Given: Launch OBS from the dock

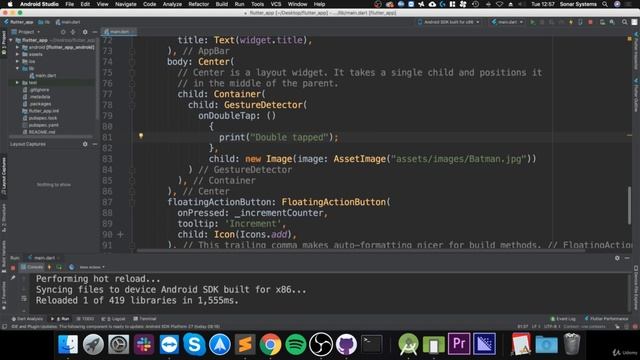Looking at the screenshot, I should [x=321, y=344].
